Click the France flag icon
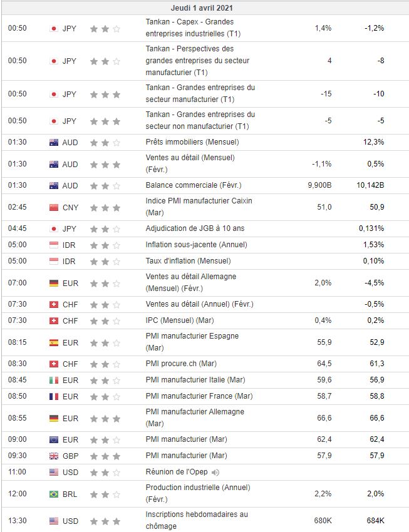 (x=54, y=396)
